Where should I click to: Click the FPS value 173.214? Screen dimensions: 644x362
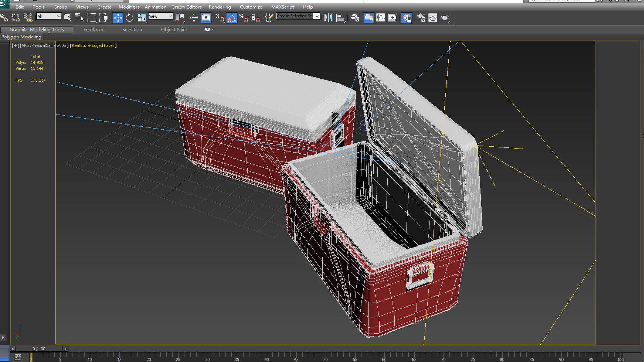pos(38,80)
